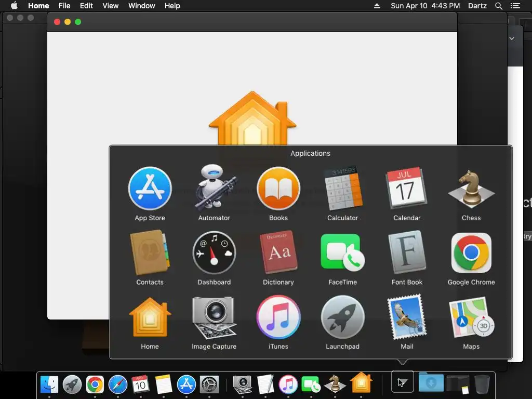532x399 pixels.
Task: Close the Home window with red button
Action: [x=57, y=22]
